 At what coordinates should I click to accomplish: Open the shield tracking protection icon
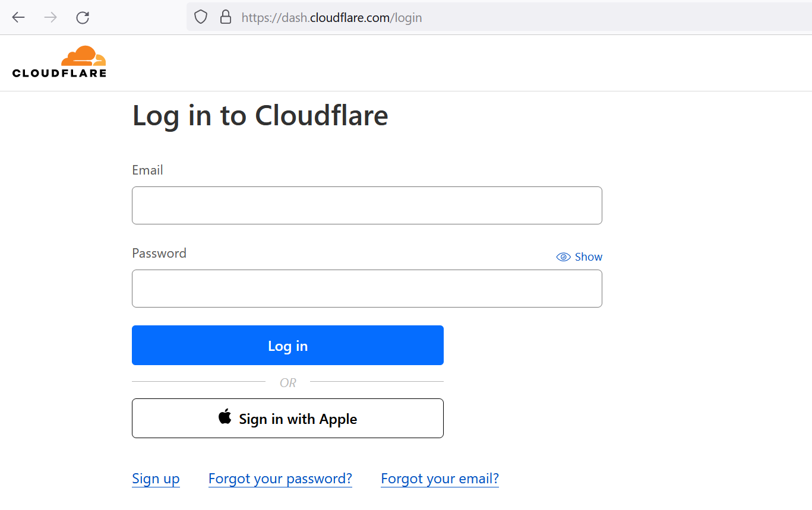(201, 17)
